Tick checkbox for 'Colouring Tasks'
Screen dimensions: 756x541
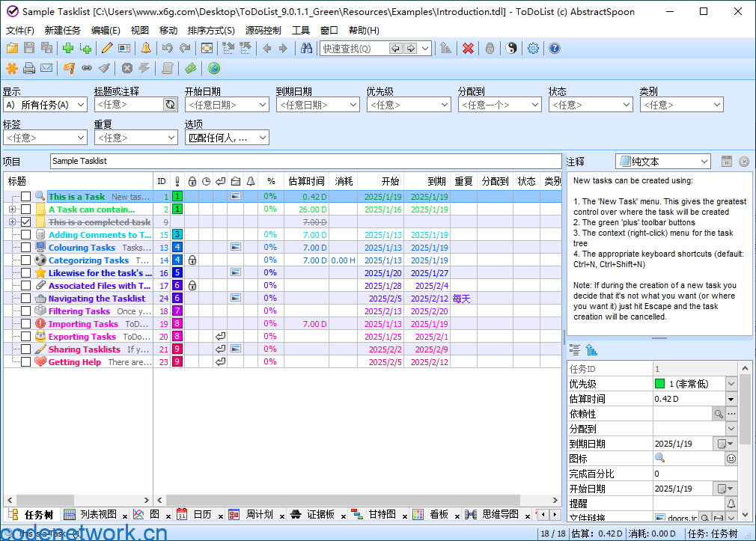tap(26, 248)
